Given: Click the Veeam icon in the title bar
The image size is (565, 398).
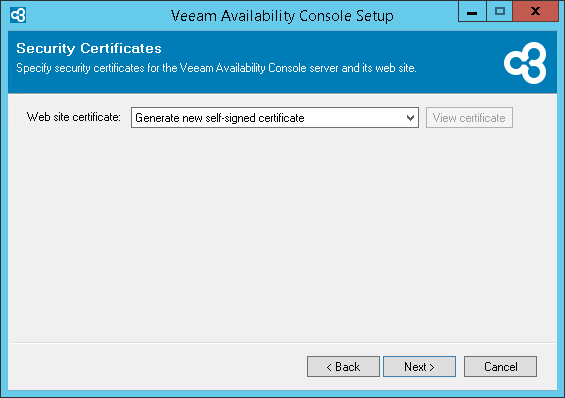Looking at the screenshot, I should pos(18,15).
